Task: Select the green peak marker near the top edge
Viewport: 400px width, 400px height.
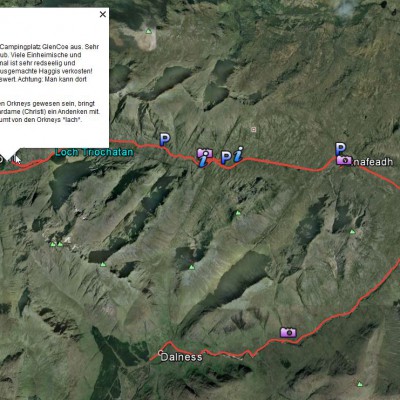Action: coord(149,31)
